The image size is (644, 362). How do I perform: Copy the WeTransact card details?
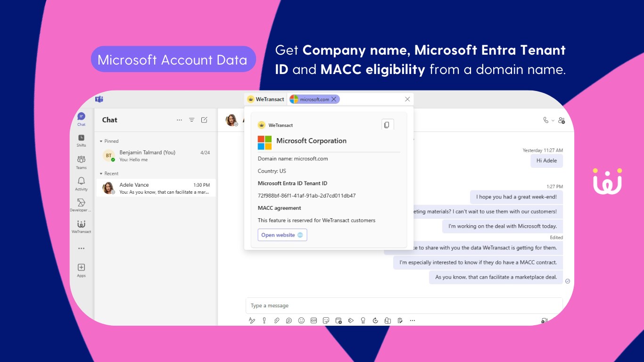click(387, 125)
